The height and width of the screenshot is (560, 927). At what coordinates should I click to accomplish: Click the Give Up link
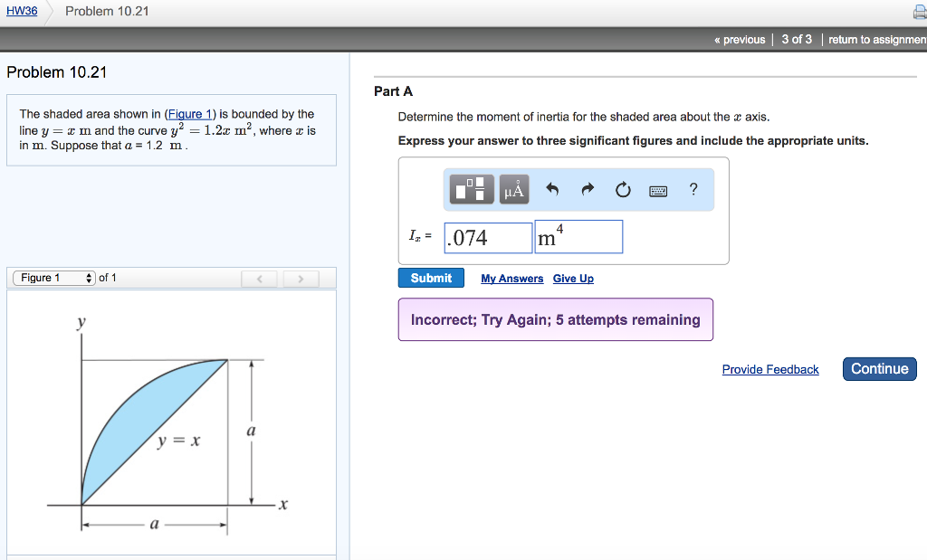tap(573, 278)
